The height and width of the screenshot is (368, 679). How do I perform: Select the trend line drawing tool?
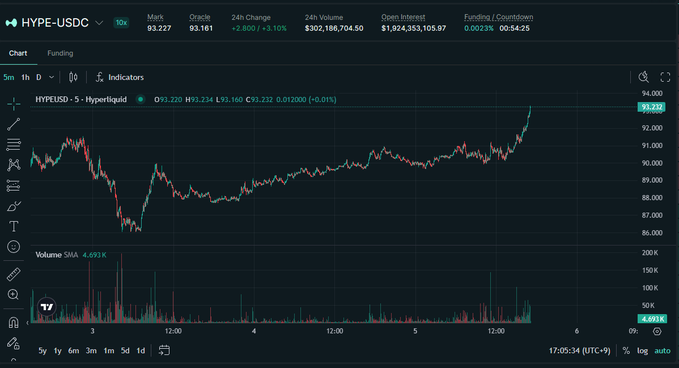point(13,124)
